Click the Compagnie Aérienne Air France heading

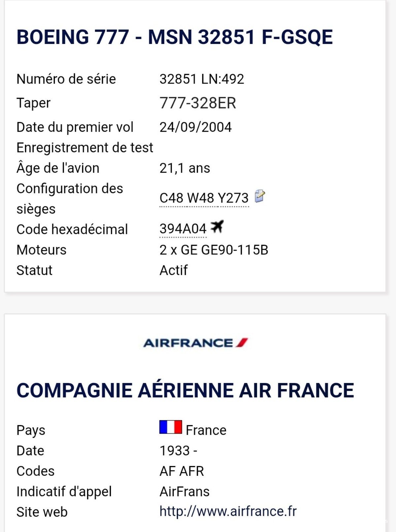(185, 390)
